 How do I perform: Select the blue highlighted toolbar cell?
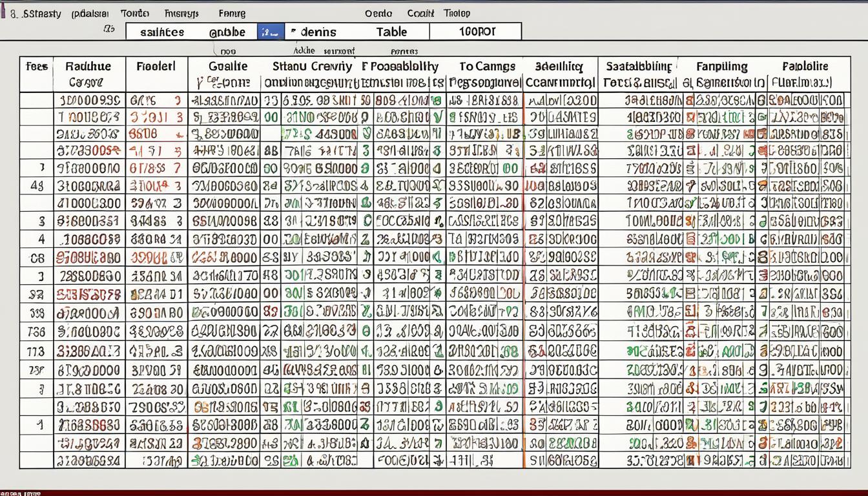pos(271,32)
